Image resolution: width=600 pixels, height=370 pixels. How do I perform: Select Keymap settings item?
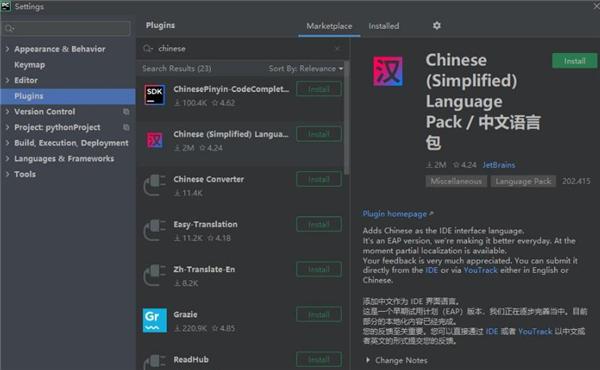point(29,65)
